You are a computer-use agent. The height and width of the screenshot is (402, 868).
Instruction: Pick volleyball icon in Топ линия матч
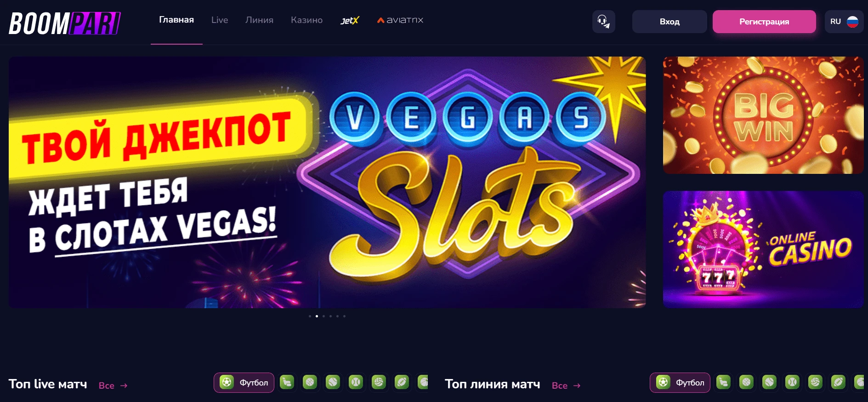click(815, 382)
